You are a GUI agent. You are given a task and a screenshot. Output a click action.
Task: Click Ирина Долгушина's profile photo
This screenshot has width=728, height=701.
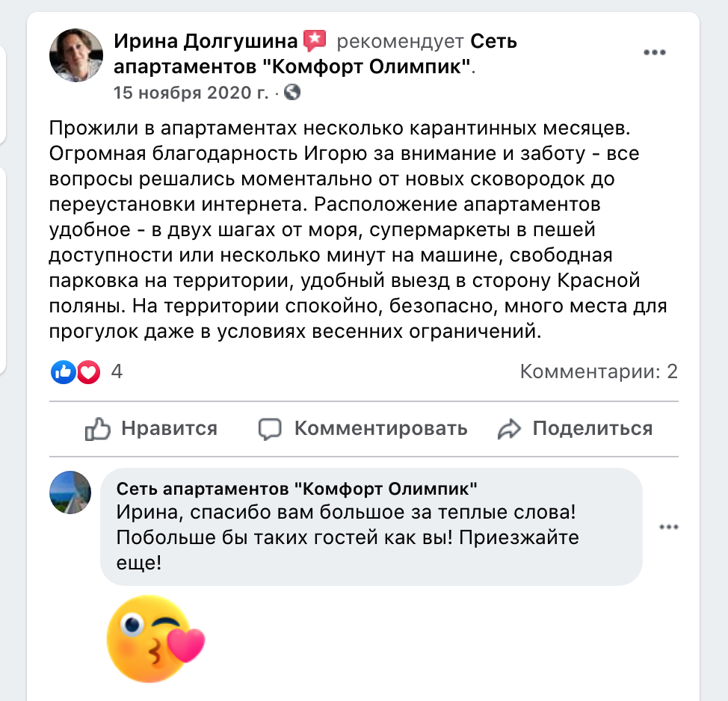pos(76,55)
